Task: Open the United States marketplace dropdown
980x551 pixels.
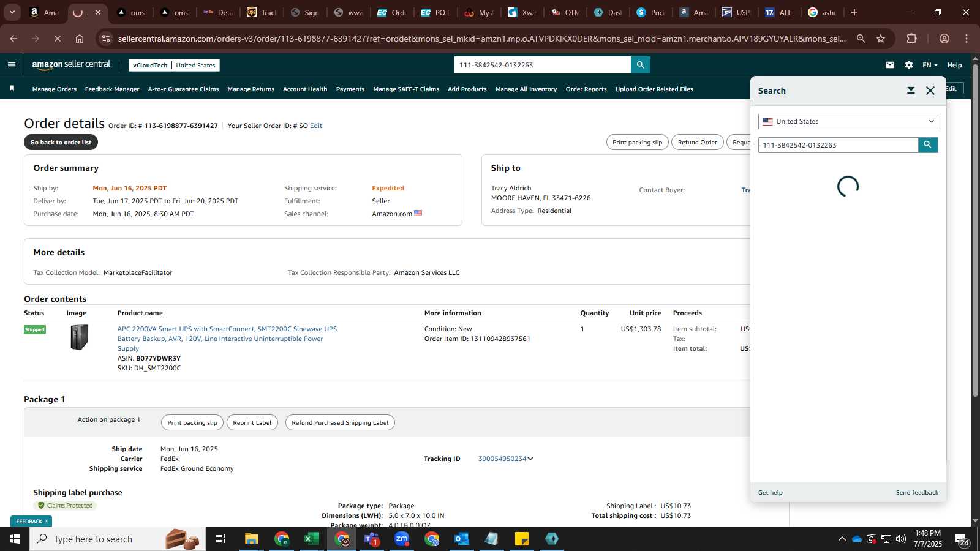Action: click(848, 121)
